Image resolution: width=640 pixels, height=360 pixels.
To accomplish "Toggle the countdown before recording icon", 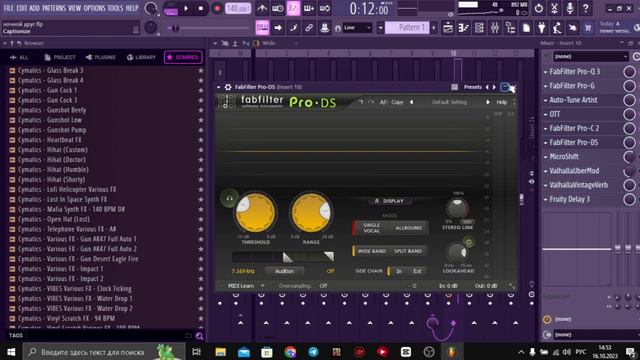I will [x=293, y=8].
